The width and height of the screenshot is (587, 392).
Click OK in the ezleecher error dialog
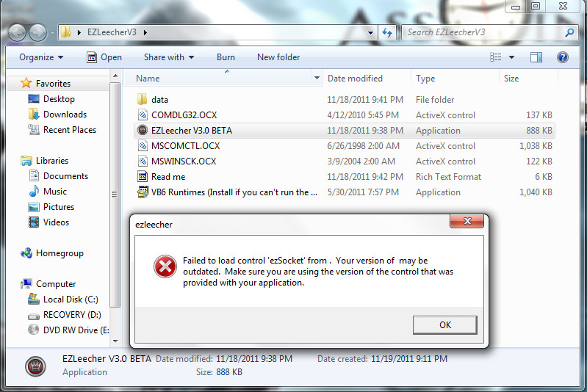click(444, 324)
